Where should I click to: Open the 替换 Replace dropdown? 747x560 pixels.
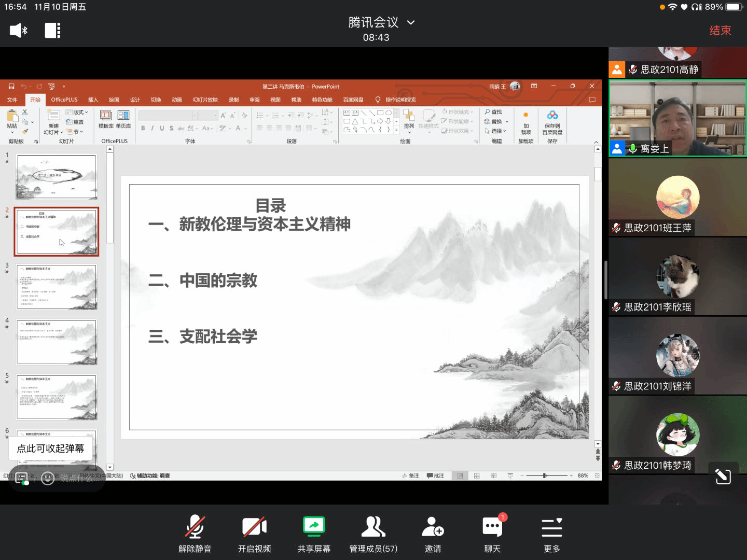[x=496, y=121]
